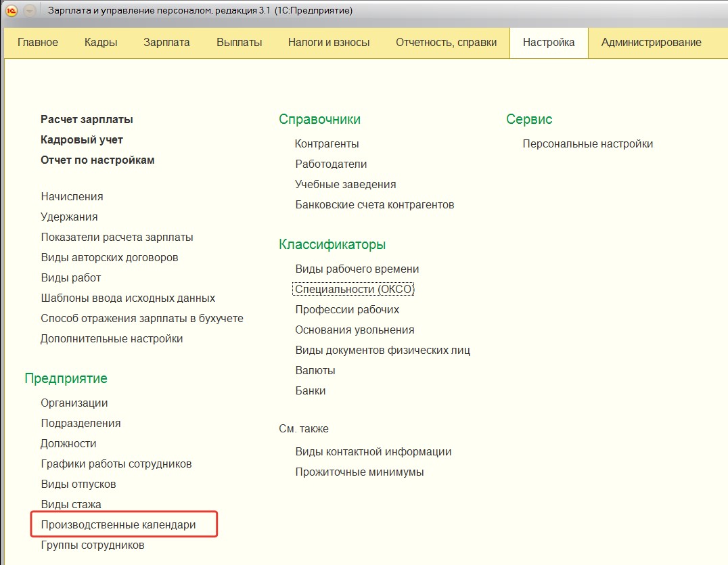Screen dimensions: 728x565
Task: Click the window title text
Action: point(200,10)
